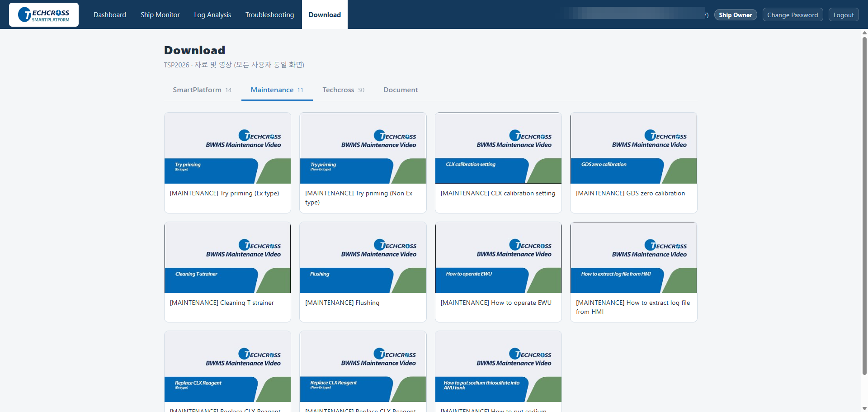Click the page vertical scrollbar thumb

(x=864, y=206)
